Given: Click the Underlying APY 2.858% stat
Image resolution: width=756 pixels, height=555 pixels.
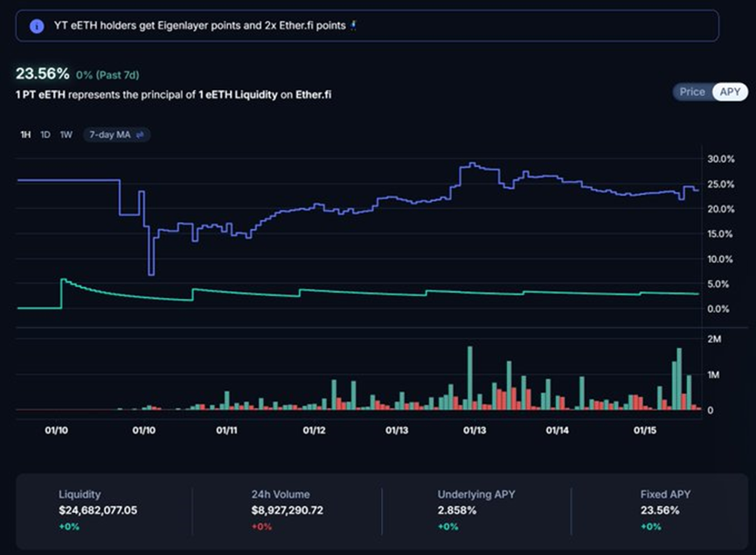Looking at the screenshot, I should [x=456, y=510].
